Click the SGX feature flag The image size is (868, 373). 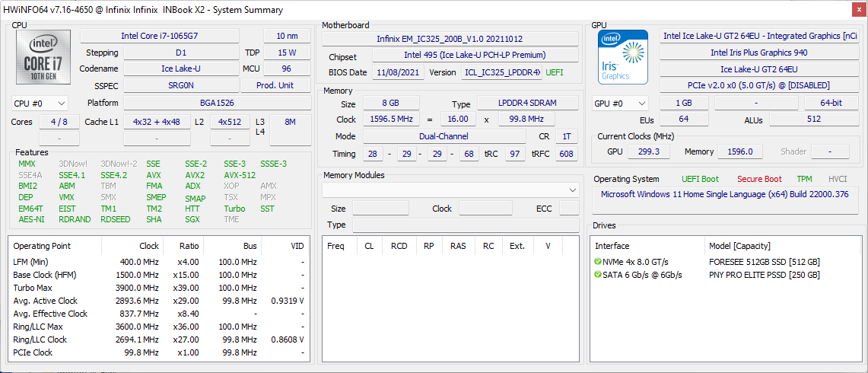tap(192, 219)
